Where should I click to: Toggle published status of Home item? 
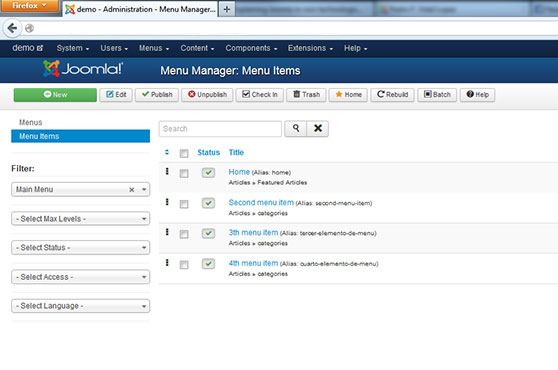(208, 173)
